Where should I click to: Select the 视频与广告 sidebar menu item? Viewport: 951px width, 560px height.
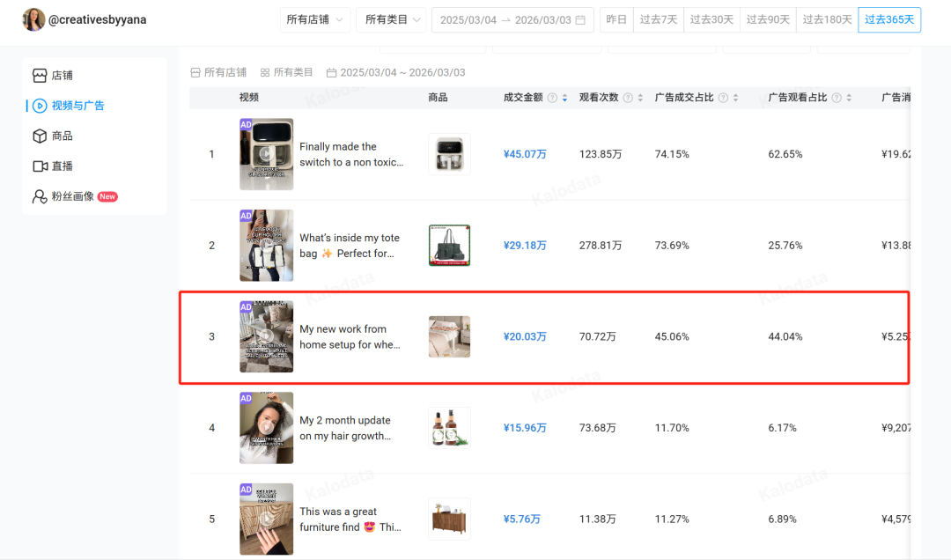coord(77,106)
